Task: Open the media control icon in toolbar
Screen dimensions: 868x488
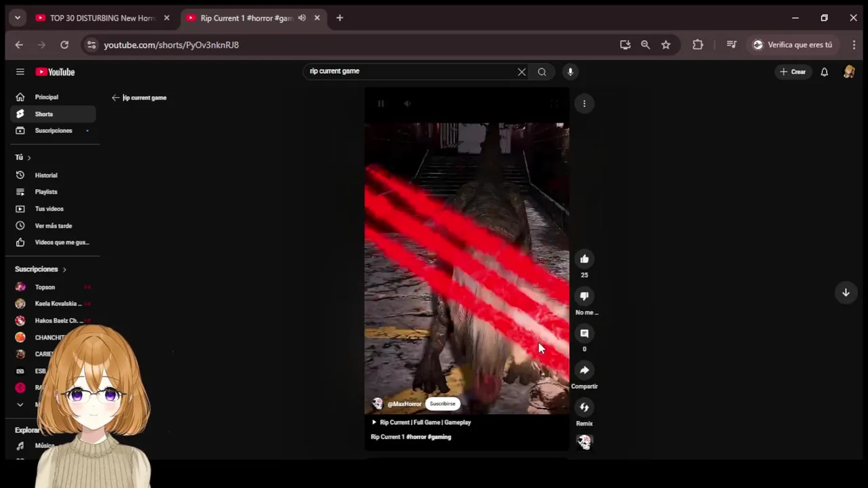Action: [731, 45]
